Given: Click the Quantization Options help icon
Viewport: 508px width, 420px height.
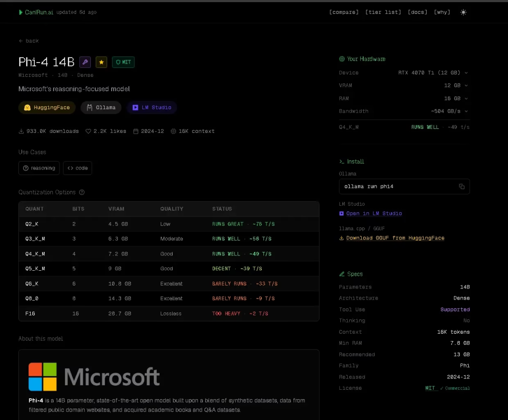Looking at the screenshot, I should pos(82,192).
